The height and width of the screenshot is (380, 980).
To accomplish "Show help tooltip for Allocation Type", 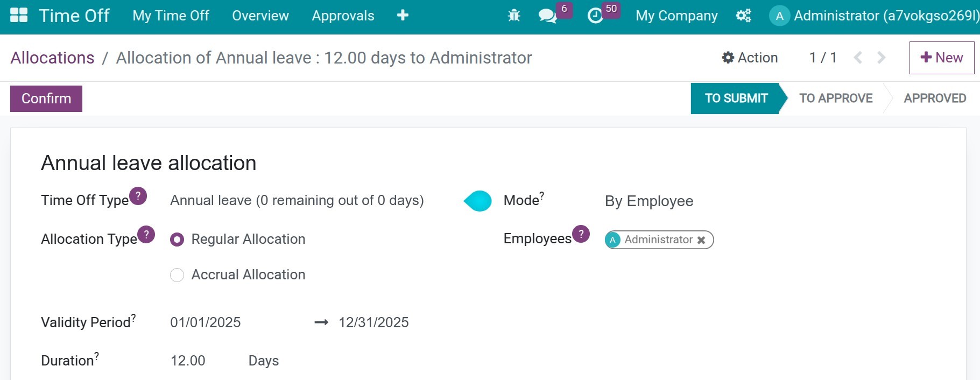I will coord(146,235).
